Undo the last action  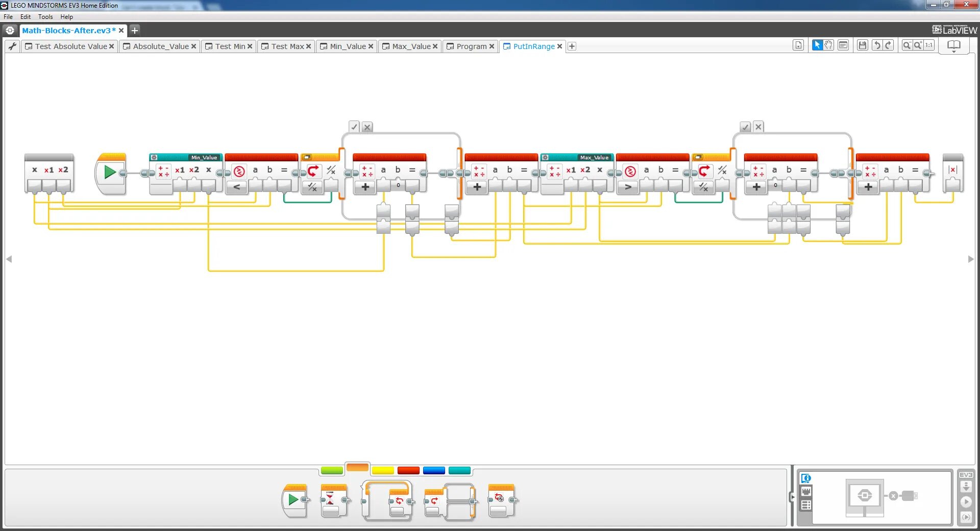(x=877, y=45)
